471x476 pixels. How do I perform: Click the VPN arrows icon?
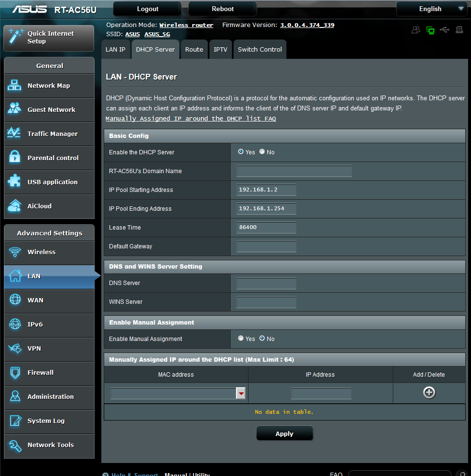coord(15,348)
